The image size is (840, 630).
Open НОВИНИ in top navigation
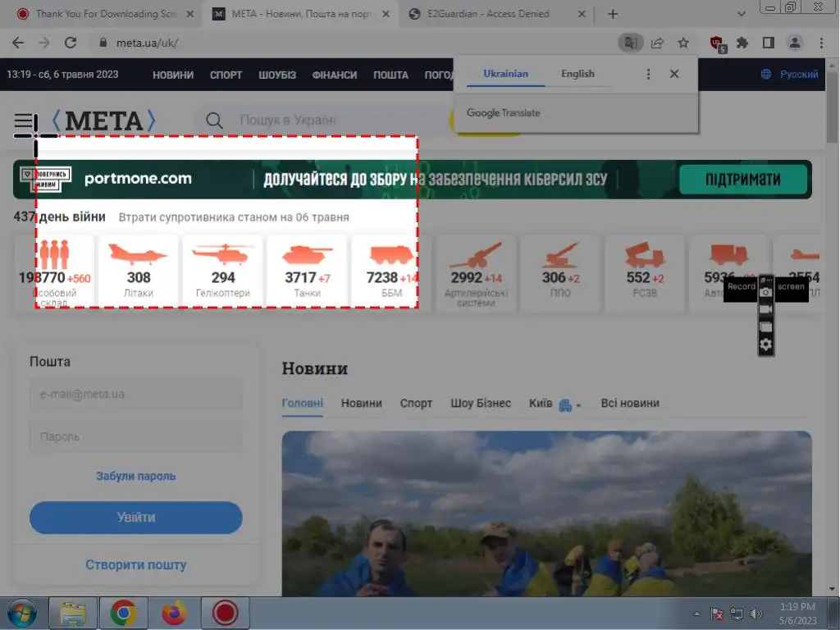pyautogui.click(x=173, y=75)
